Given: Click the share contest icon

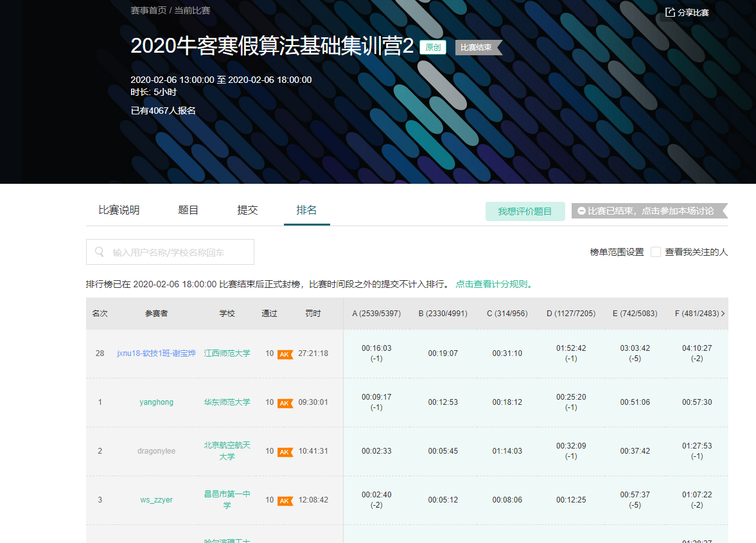Looking at the screenshot, I should click(670, 12).
